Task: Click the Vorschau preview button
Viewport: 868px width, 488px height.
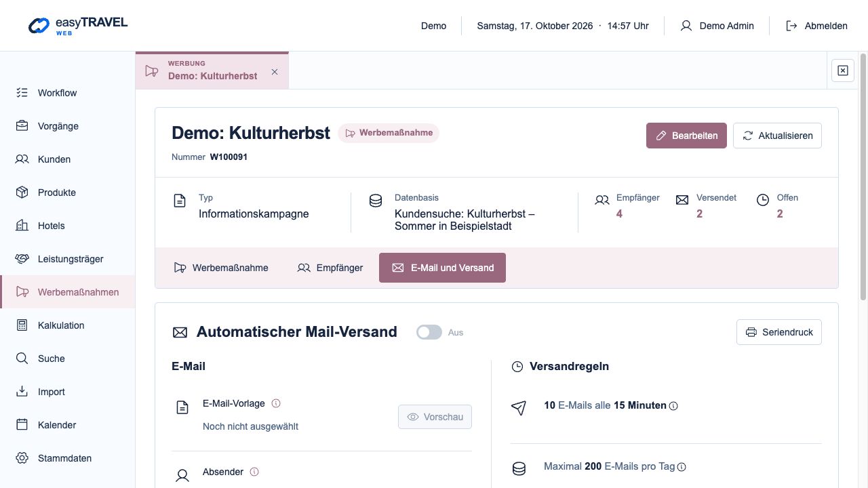Action: 435,417
